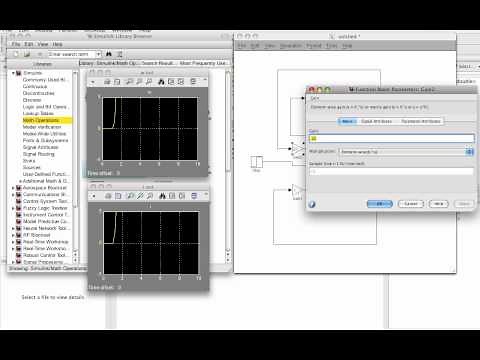The height and width of the screenshot is (360, 480).
Task: Expand the Neural Network Toolbox node
Action: pos(13,228)
